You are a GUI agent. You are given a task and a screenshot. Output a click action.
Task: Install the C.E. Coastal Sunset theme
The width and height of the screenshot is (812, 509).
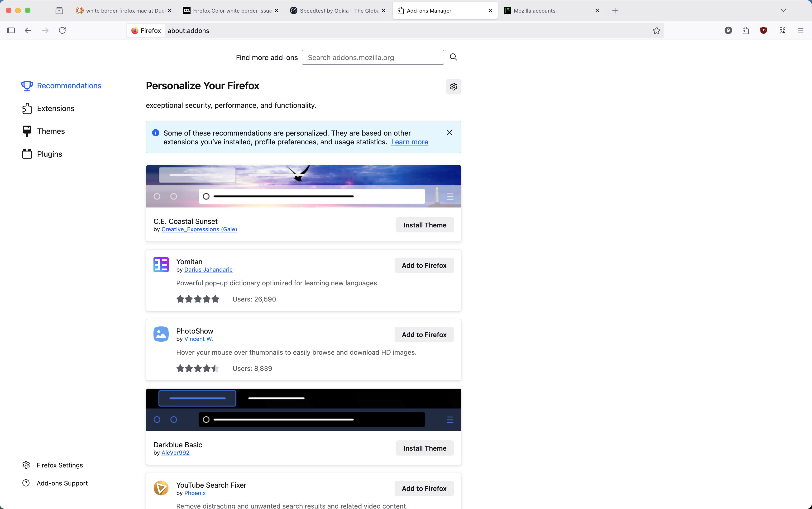click(424, 225)
